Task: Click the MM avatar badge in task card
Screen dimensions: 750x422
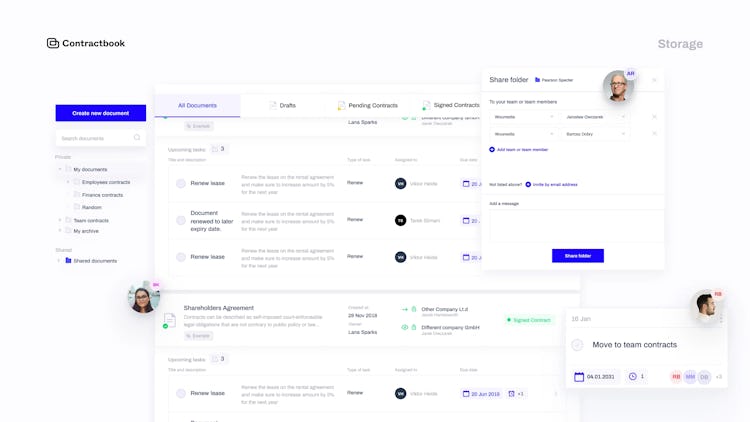Action: pyautogui.click(x=690, y=377)
